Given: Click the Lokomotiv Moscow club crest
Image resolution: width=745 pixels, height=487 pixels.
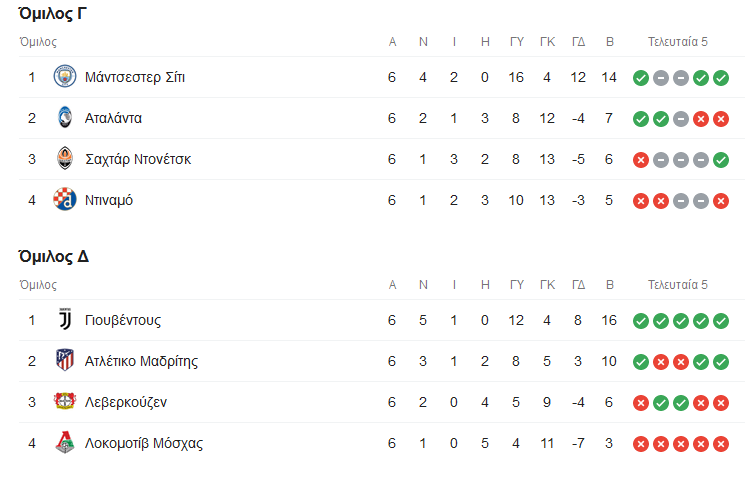Looking at the screenshot, I should (64, 443).
